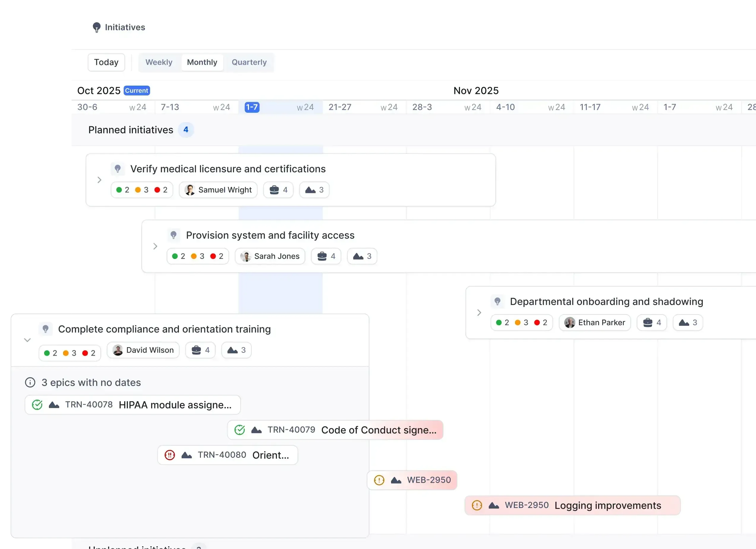Click the info icon next to 3 epics with no dates
This screenshot has height=549, width=756.
pos(30,382)
